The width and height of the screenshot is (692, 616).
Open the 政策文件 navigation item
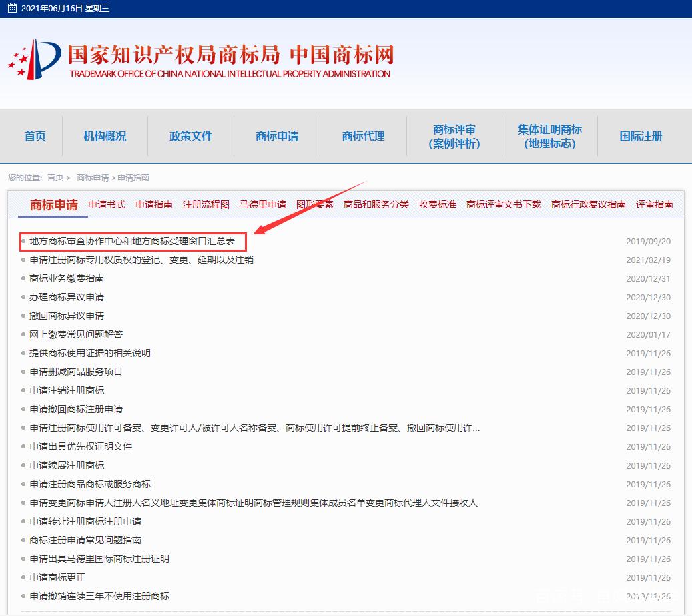[x=191, y=136]
